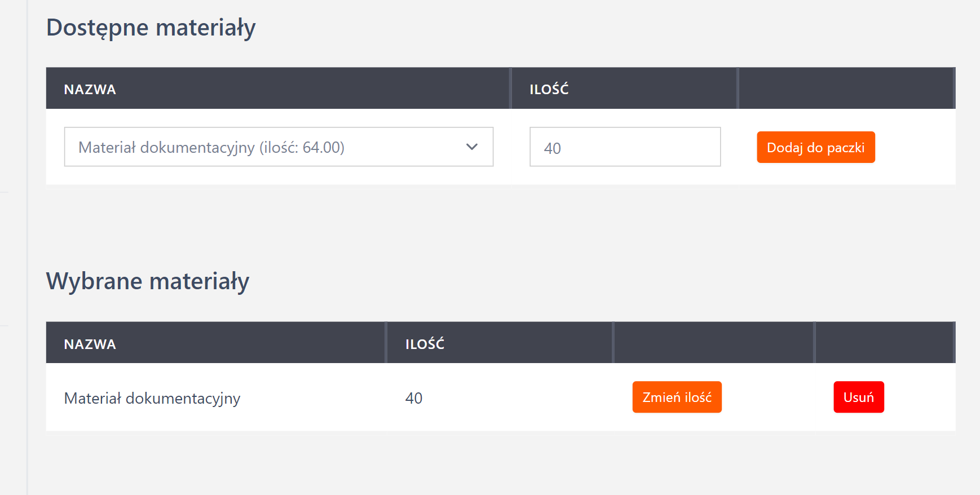Focus the quantity input showing 40
The image size is (980, 495).
(x=625, y=148)
